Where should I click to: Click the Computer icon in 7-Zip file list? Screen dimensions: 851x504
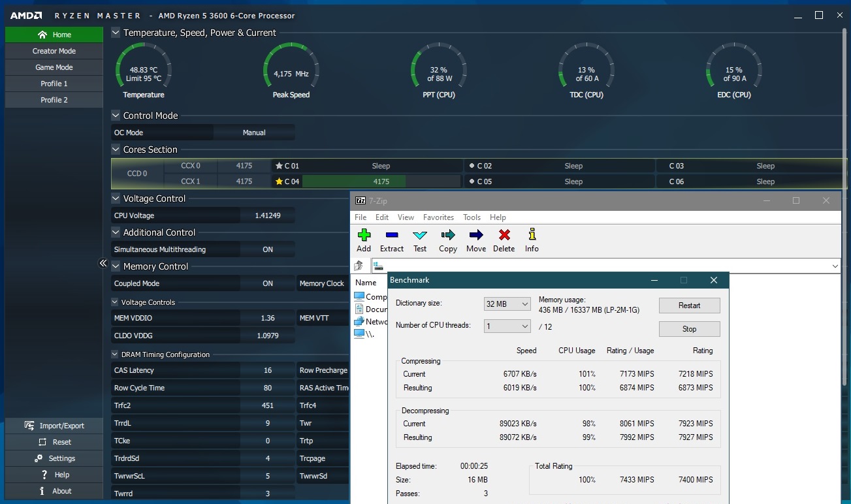pyautogui.click(x=359, y=296)
